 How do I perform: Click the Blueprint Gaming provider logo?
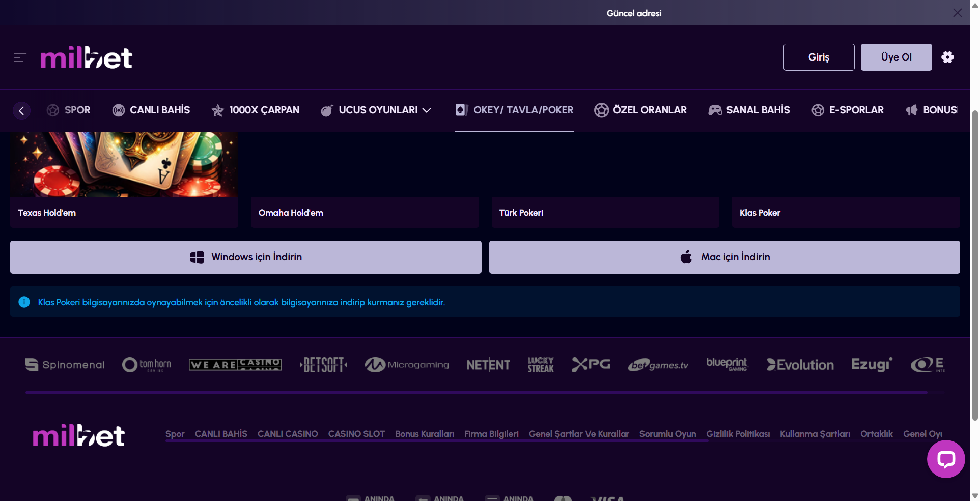pyautogui.click(x=726, y=364)
